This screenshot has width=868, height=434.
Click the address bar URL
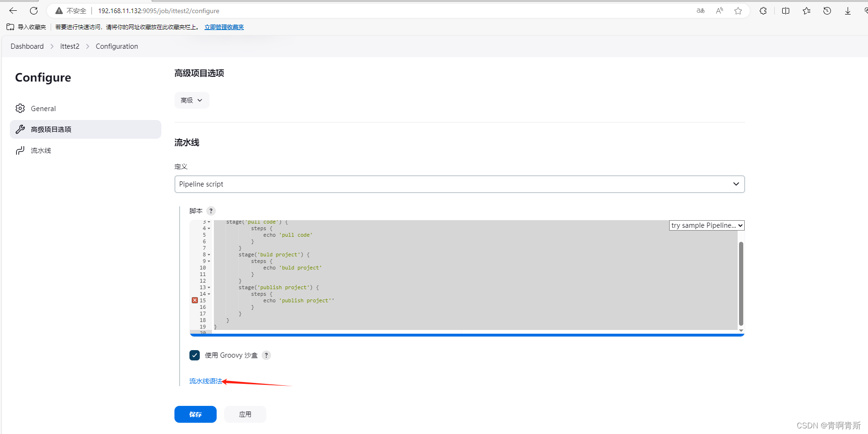pos(159,11)
